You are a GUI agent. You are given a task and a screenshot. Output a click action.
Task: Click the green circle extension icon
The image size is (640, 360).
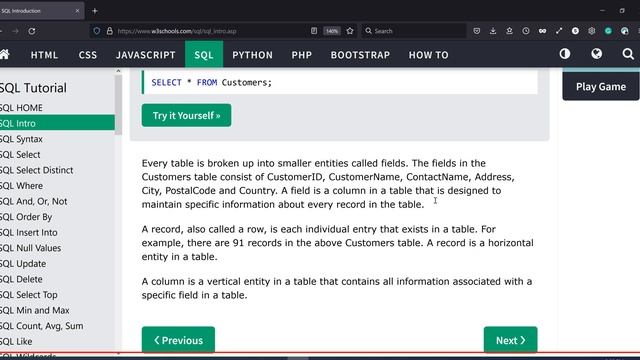608,31
